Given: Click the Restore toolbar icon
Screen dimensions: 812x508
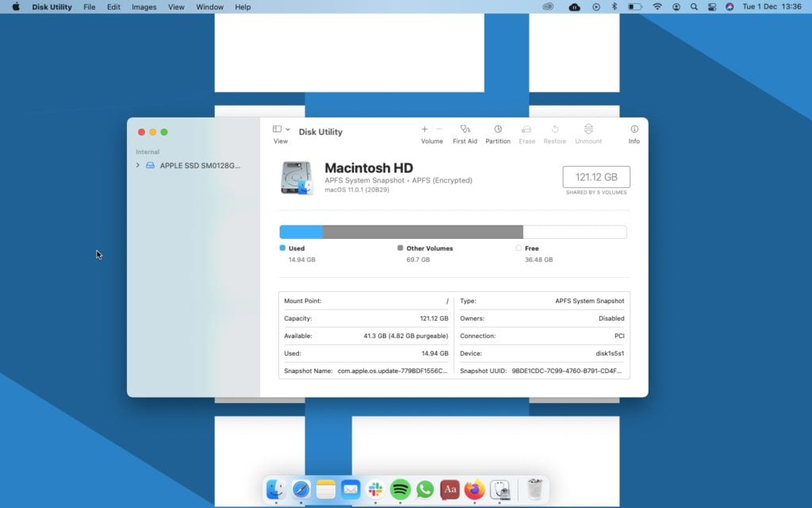Looking at the screenshot, I should pyautogui.click(x=554, y=129).
